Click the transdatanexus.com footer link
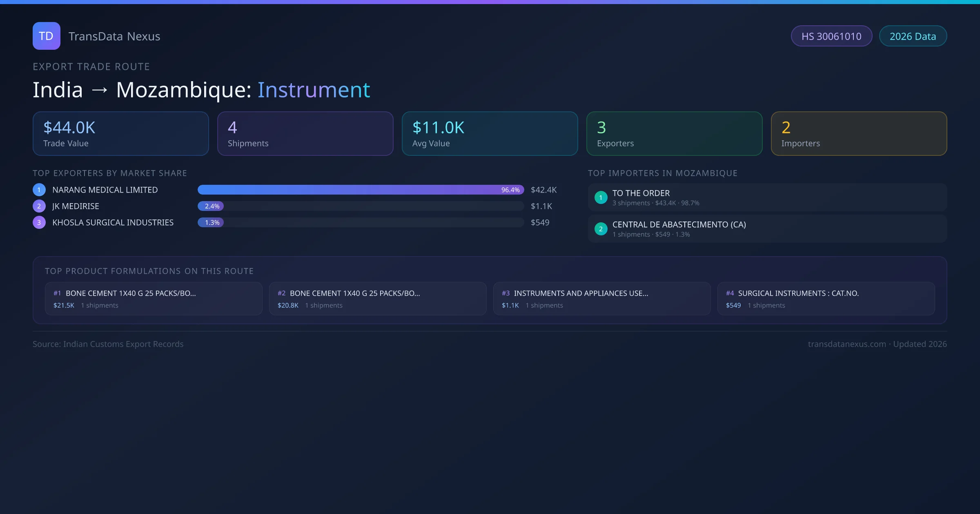The width and height of the screenshot is (980, 514). (846, 344)
